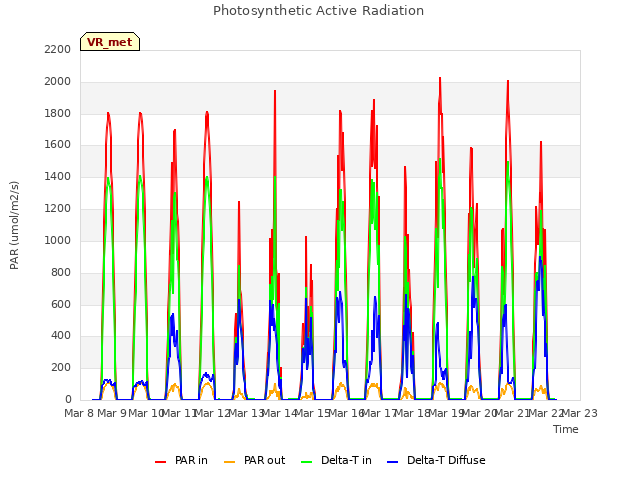This screenshot has width=640, height=480.
Task: Click the 1600 y-axis tick value
Action: click(x=58, y=144)
